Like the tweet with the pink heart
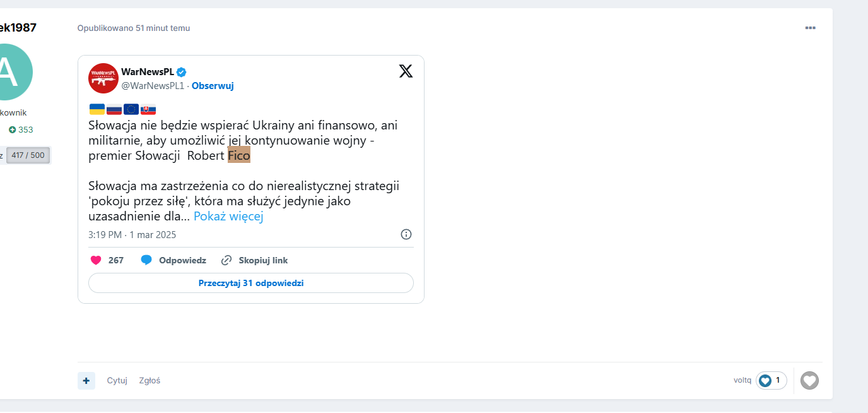This screenshot has width=868, height=413. click(x=96, y=260)
